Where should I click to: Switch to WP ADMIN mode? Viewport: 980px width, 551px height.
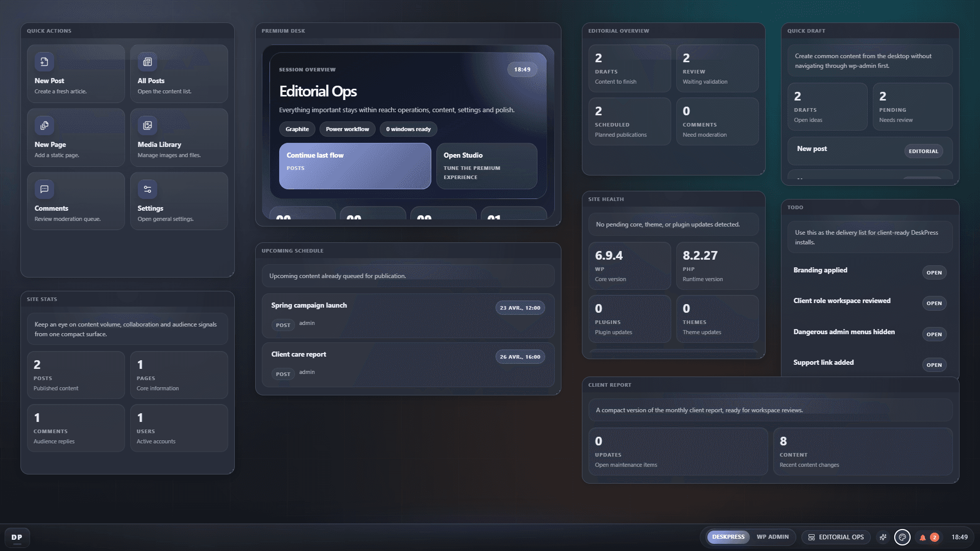coord(772,537)
